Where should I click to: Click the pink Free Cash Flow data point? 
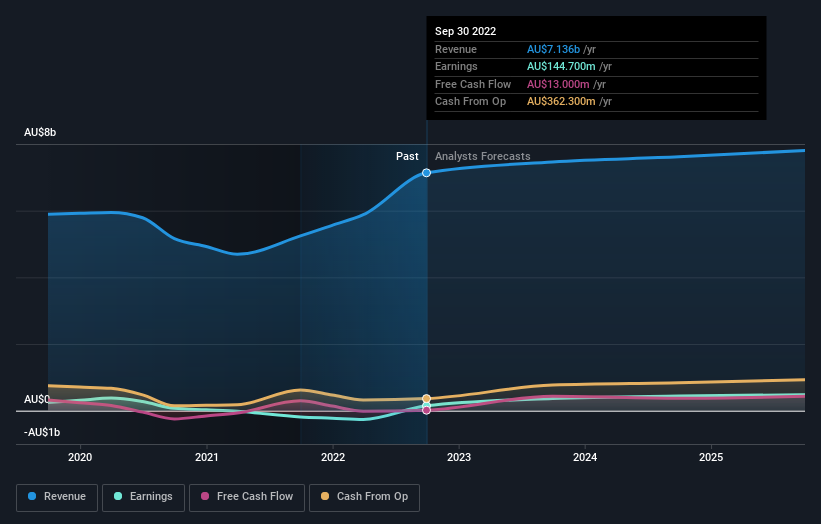point(427,410)
